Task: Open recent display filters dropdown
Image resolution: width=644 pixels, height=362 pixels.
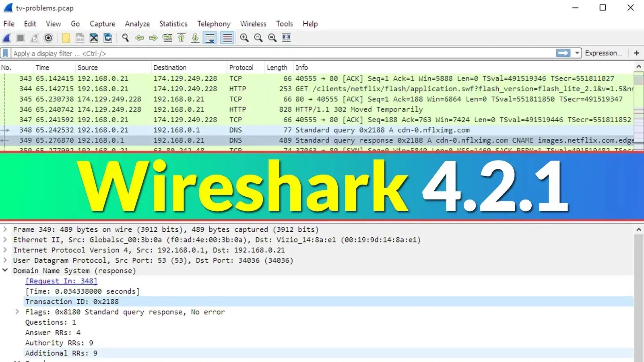Action: tap(577, 53)
